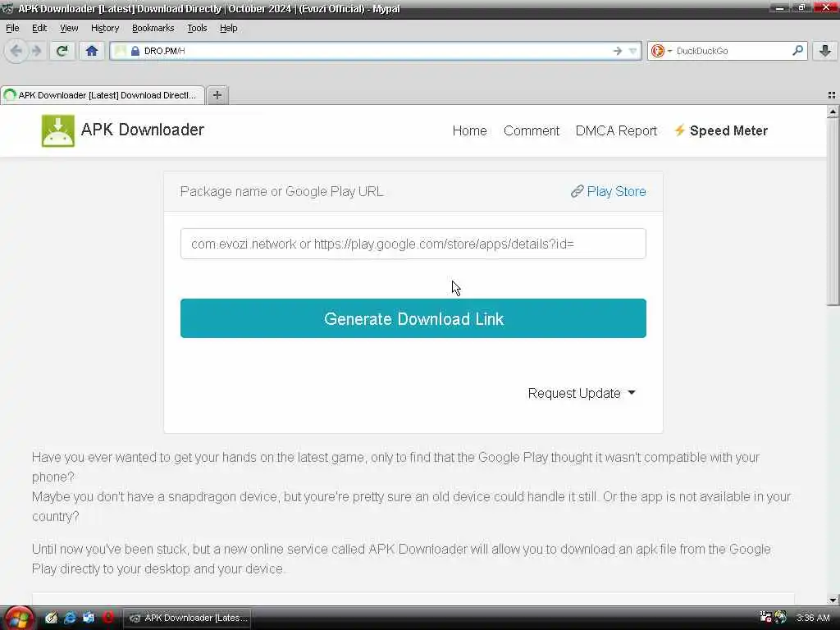Viewport: 840px width, 630px height.
Task: Click first quick launch pencil icon
Action: pos(51,618)
